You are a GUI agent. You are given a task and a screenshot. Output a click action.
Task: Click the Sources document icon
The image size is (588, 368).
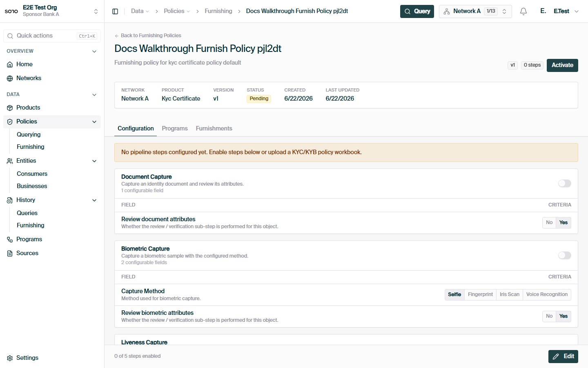tap(10, 254)
